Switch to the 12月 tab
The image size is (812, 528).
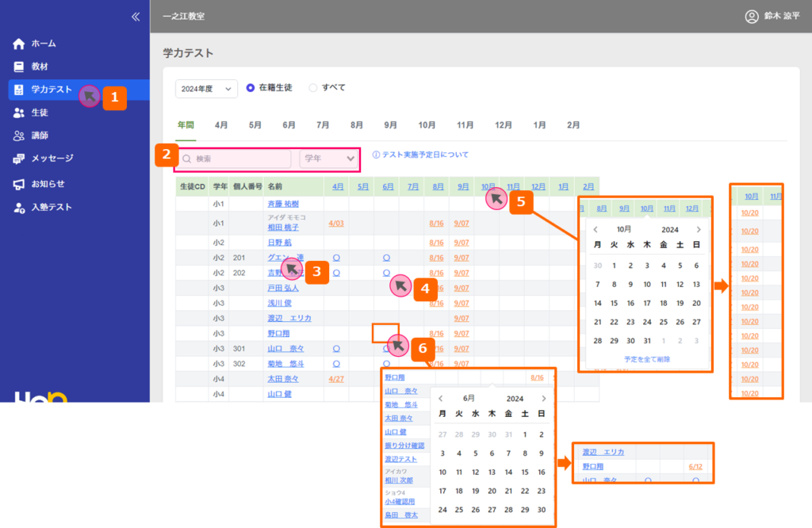click(x=503, y=125)
